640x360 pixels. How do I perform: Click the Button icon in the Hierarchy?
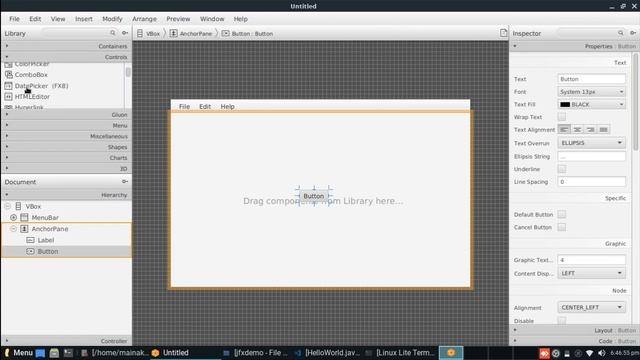tap(30, 251)
